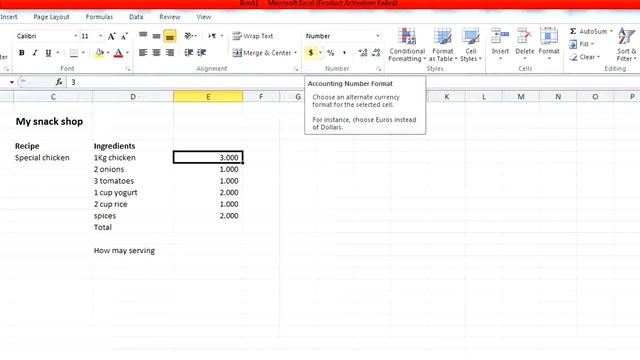Click the Orientation icon
Image resolution: width=640 pixels, height=360 pixels.
(x=188, y=36)
